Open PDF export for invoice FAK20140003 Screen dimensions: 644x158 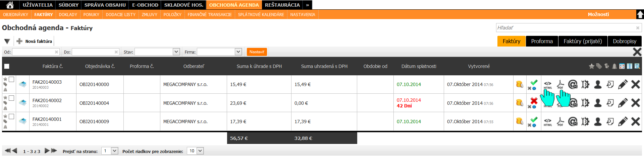(x=560, y=84)
